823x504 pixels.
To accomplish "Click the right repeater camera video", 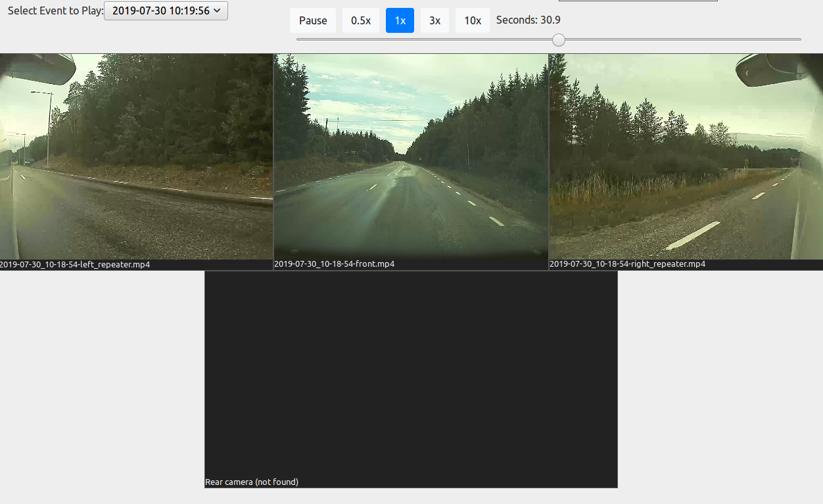I will (686, 156).
